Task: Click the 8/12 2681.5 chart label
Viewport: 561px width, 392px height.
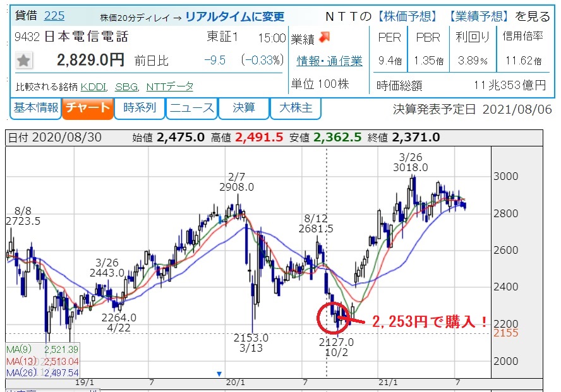Action: click(x=316, y=223)
